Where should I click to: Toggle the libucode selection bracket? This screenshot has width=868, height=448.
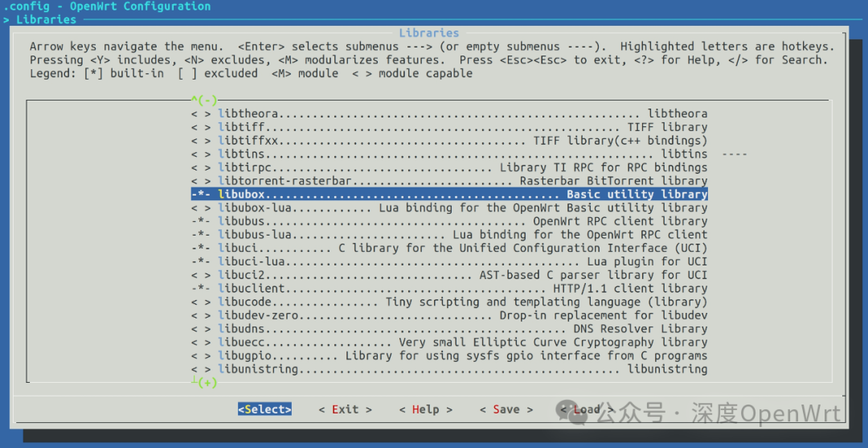point(201,302)
